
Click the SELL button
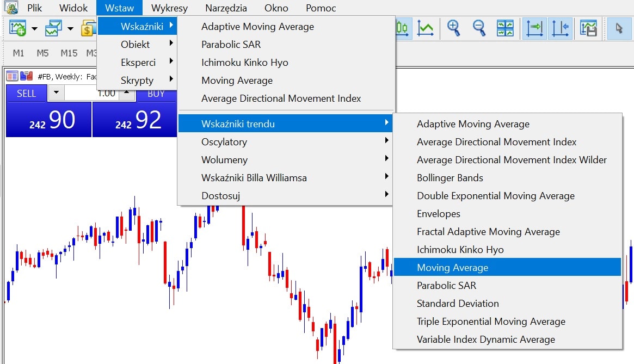point(26,94)
